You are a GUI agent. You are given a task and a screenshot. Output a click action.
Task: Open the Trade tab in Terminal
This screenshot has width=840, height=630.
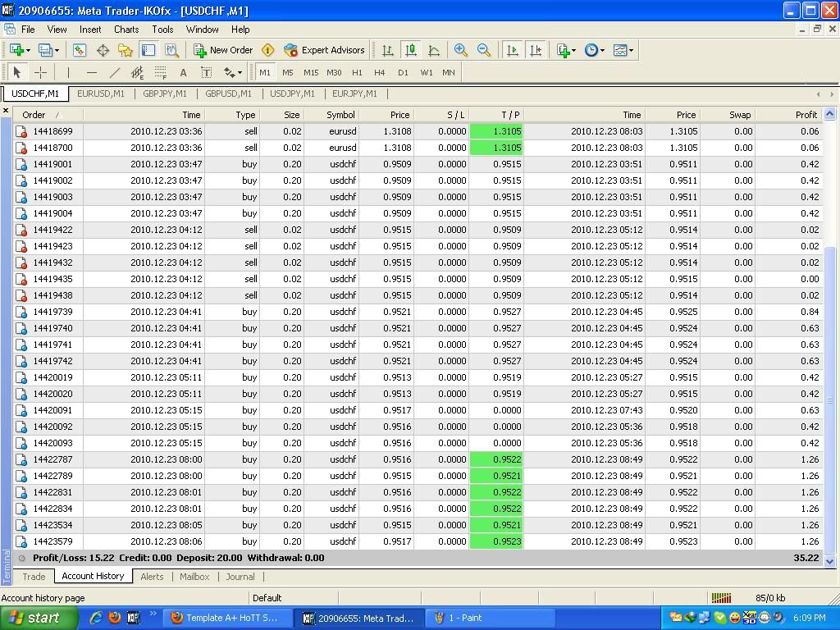click(x=34, y=577)
